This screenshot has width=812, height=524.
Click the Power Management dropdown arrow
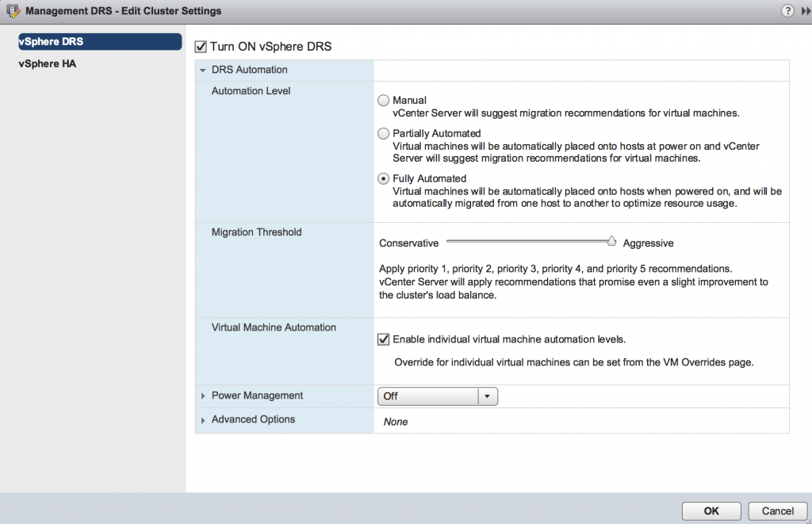point(488,396)
